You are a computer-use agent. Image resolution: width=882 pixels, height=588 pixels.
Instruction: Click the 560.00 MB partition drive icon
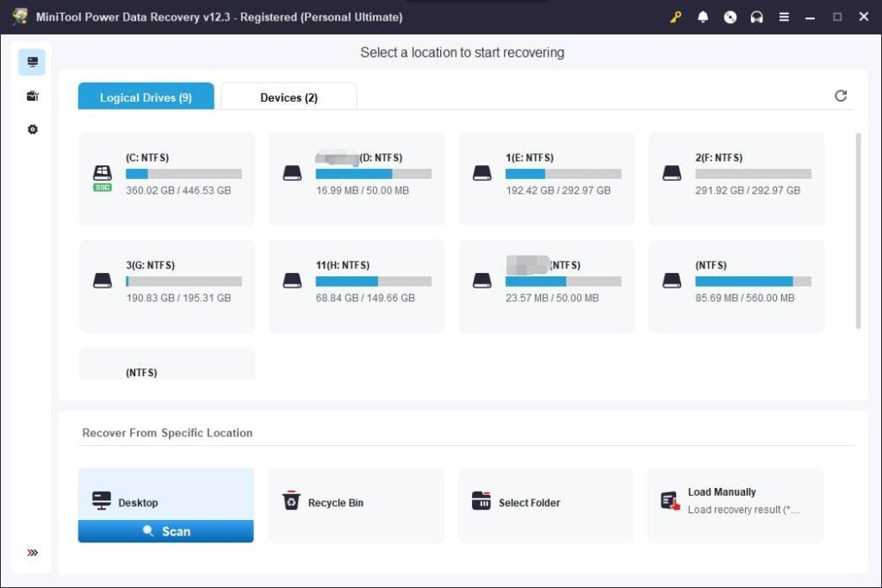coord(672,280)
